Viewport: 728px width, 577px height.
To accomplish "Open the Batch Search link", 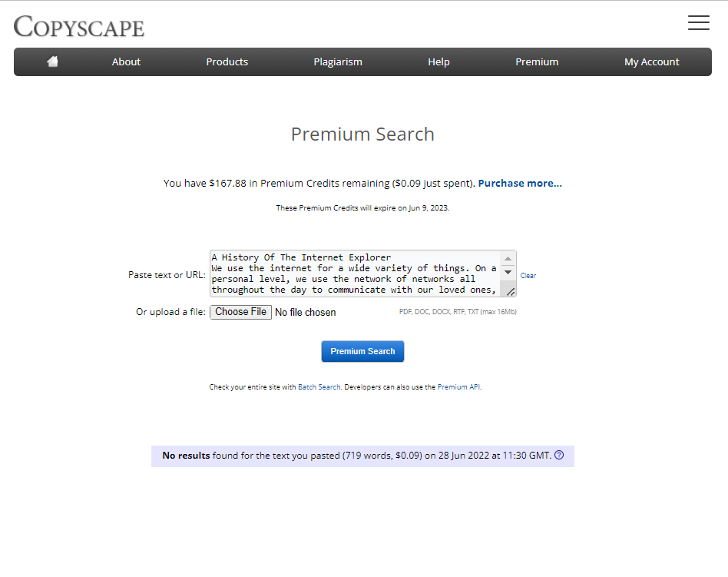I will point(319,387).
